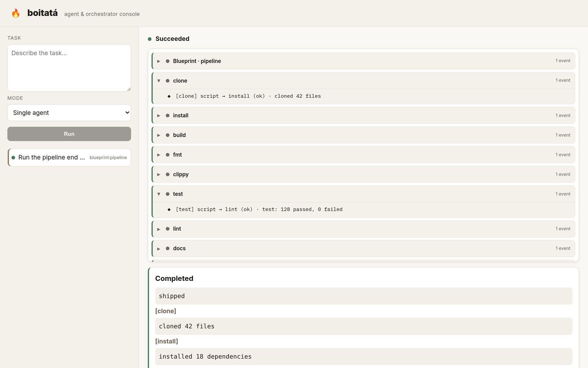The height and width of the screenshot is (368, 588).
Task: Click the lint row status dot
Action: point(167,229)
